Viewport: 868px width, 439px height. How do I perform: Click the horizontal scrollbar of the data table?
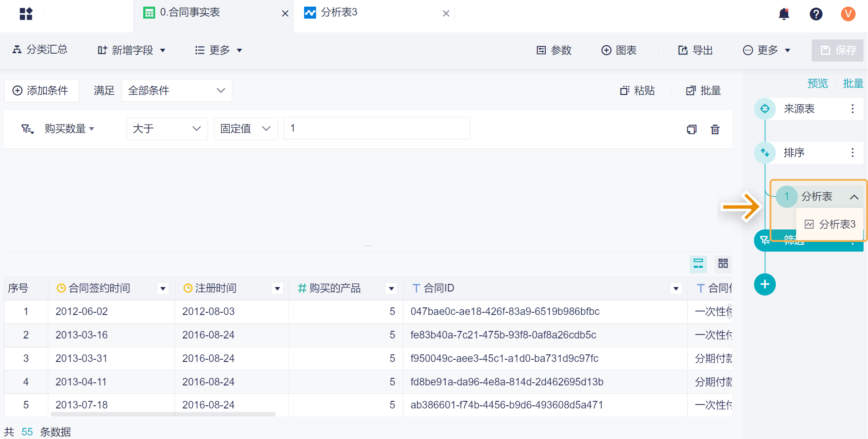pos(163,414)
